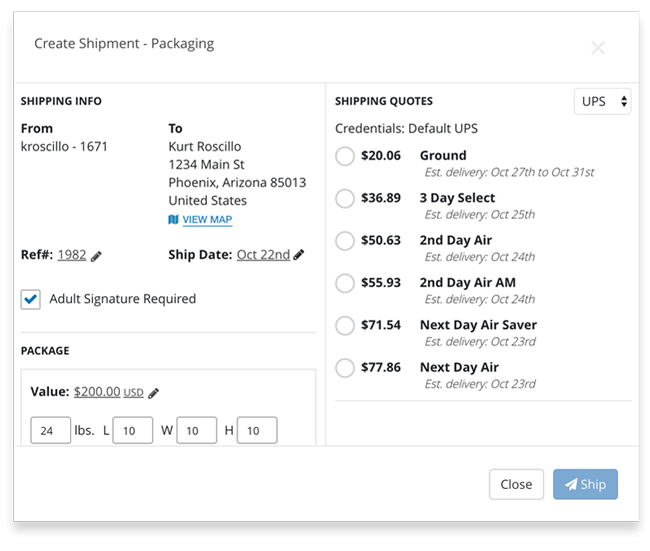Uncheck Adult Signature Required checkbox
Image resolution: width=650 pixels, height=551 pixels.
coord(31,299)
